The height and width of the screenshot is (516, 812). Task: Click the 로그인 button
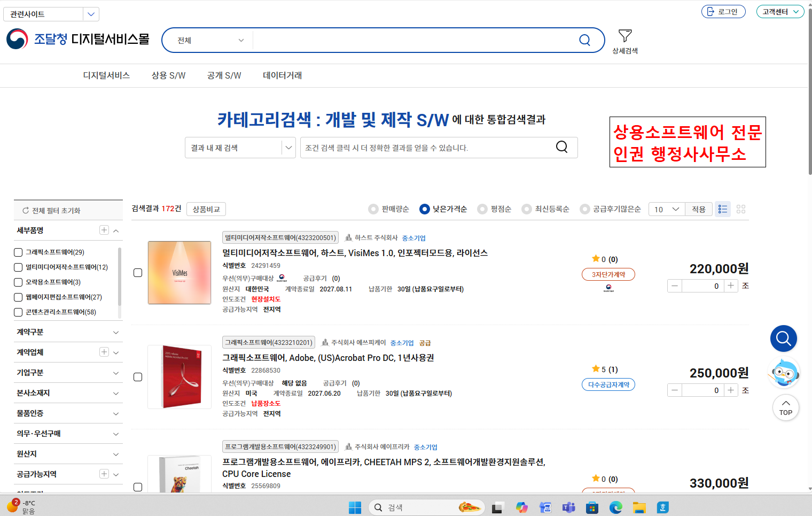point(723,11)
